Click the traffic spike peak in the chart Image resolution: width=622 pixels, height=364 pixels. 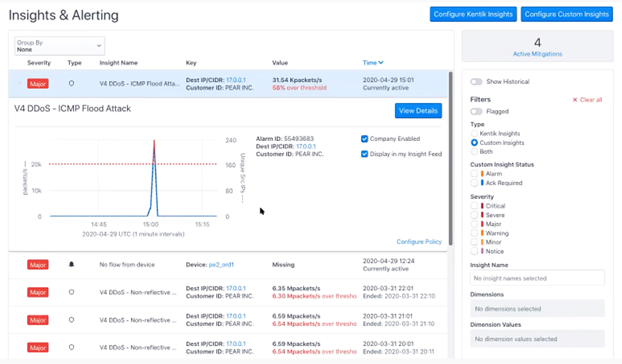(x=155, y=141)
